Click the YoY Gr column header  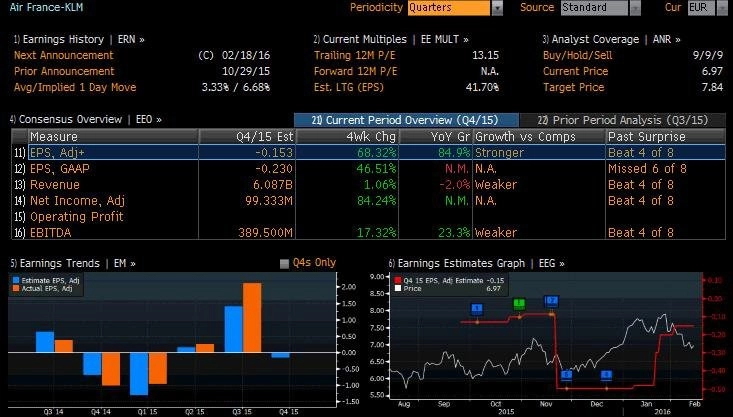pos(436,137)
